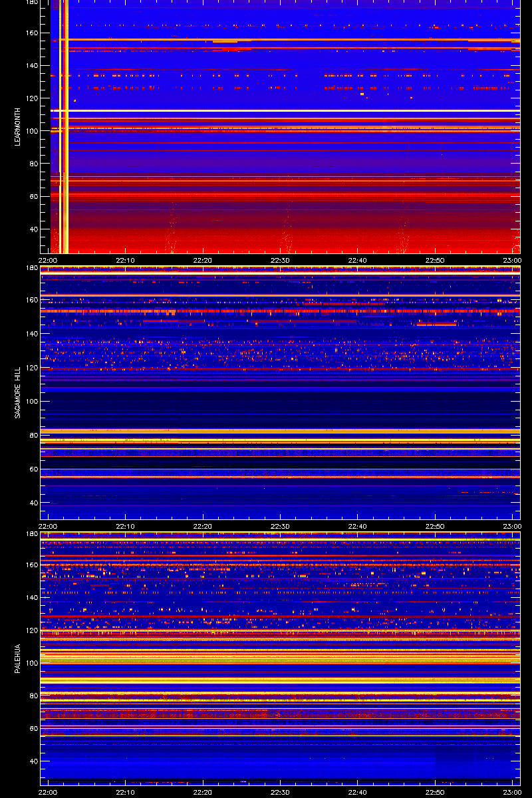The width and height of the screenshot is (532, 798).
Task: Pick the 100 frequency tick on Palehua axis
Action: tap(31, 663)
